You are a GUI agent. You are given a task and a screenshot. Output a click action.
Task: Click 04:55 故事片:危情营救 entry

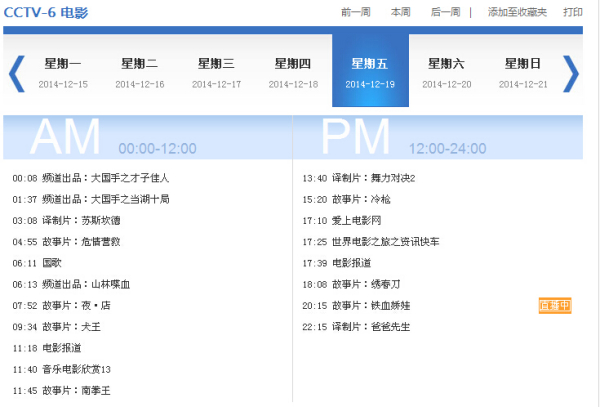67,242
